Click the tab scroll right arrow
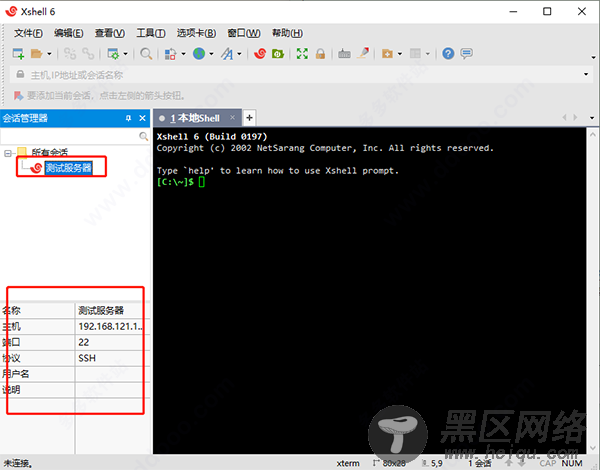This screenshot has height=470, width=600. [x=575, y=118]
